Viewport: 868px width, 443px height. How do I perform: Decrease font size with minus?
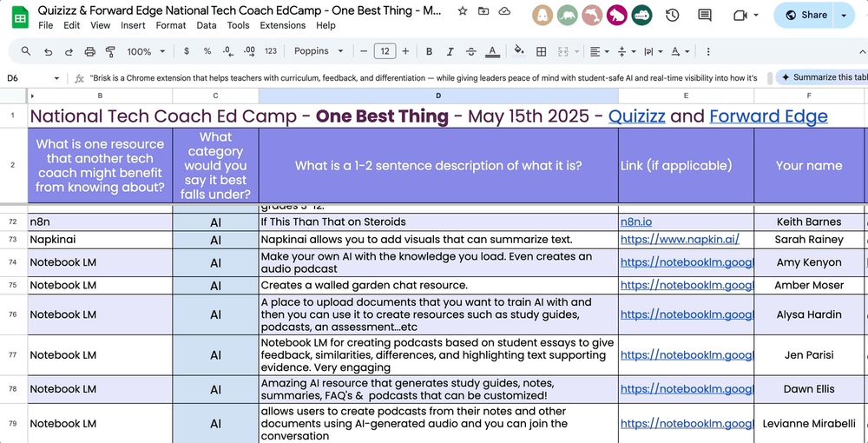364,51
